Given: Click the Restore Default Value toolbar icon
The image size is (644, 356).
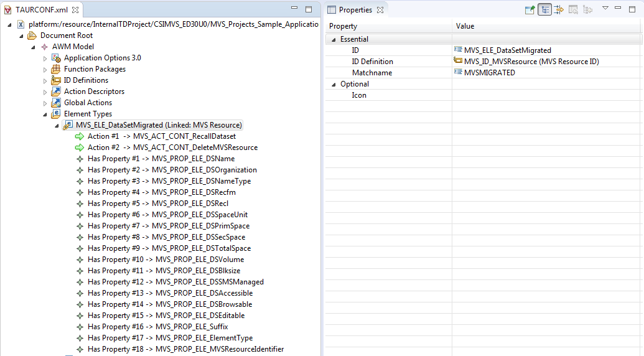Looking at the screenshot, I should coord(573,9).
